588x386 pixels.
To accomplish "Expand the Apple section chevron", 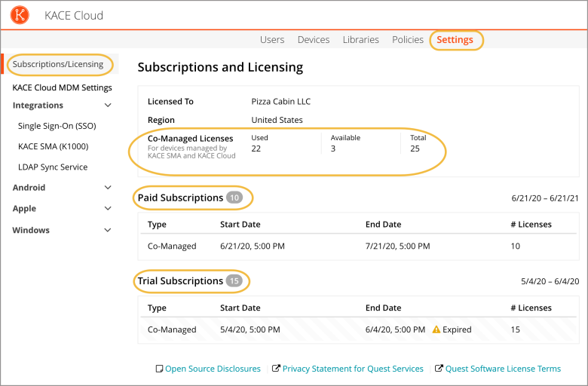I will (x=108, y=209).
